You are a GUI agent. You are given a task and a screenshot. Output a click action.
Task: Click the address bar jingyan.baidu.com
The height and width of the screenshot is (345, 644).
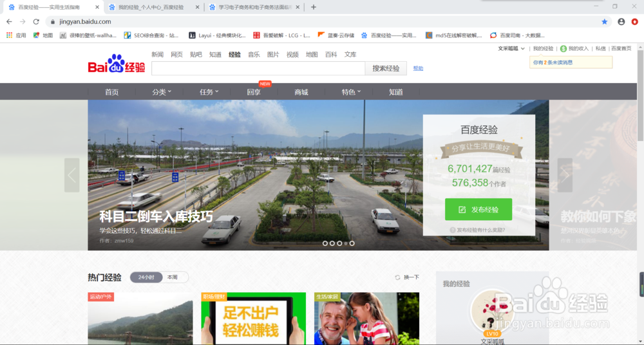[85, 22]
